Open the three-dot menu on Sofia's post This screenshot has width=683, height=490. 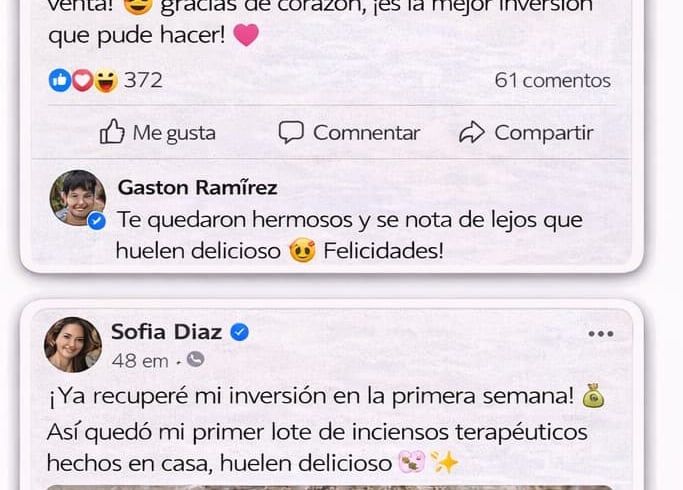click(x=601, y=334)
